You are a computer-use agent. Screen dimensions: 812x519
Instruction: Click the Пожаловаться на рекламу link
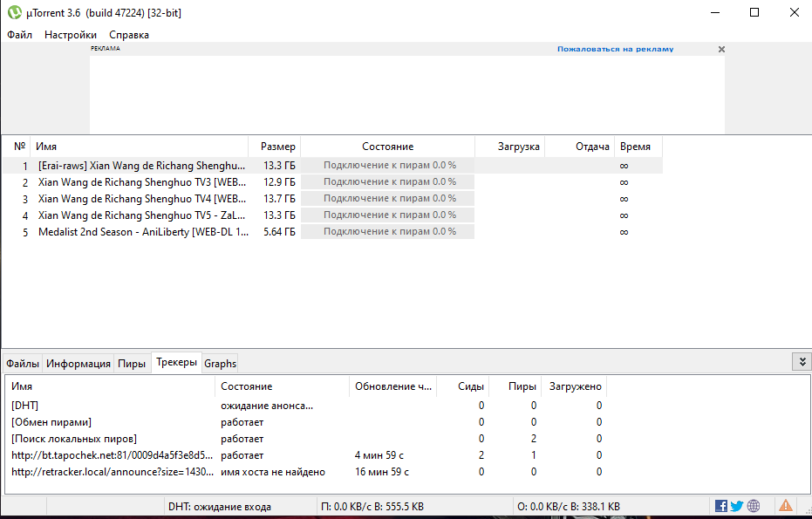615,50
